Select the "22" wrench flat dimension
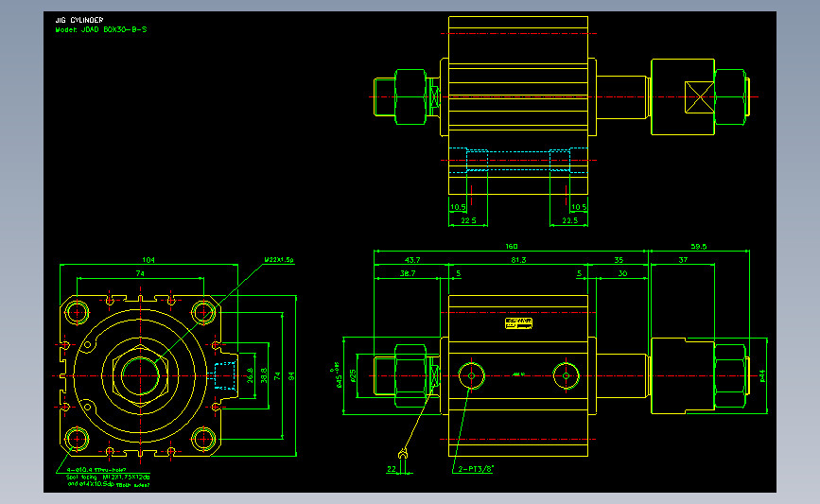The height and width of the screenshot is (504, 820). (x=392, y=469)
